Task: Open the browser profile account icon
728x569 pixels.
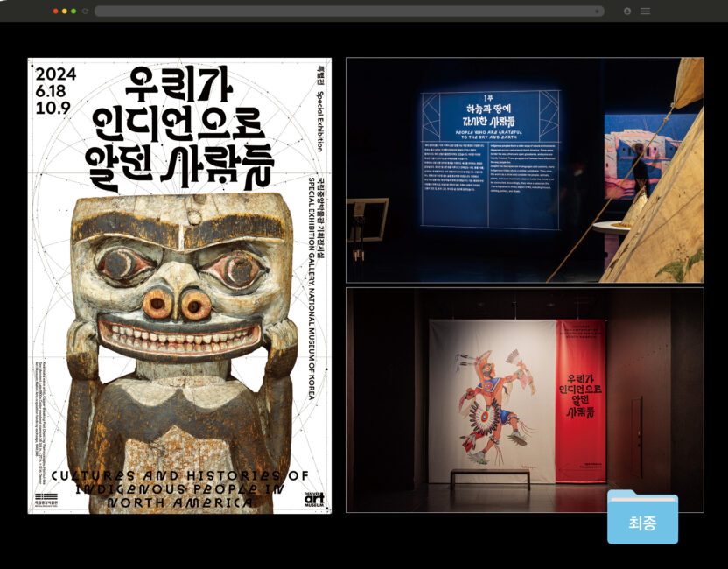Action: 627,11
